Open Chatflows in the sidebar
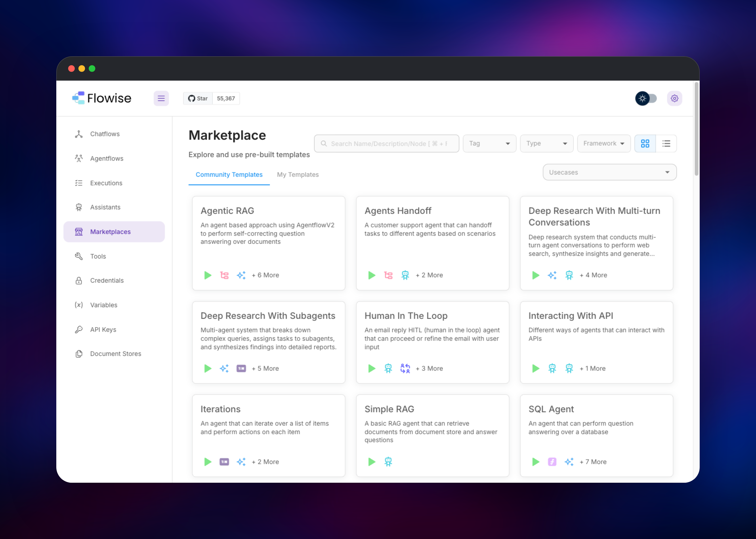This screenshot has height=539, width=756. pyautogui.click(x=114, y=134)
